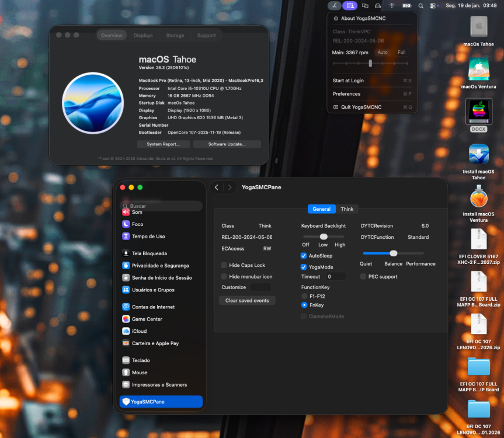Open iCloud cloud icon in sidebar
The height and width of the screenshot is (438, 504).
(x=126, y=331)
